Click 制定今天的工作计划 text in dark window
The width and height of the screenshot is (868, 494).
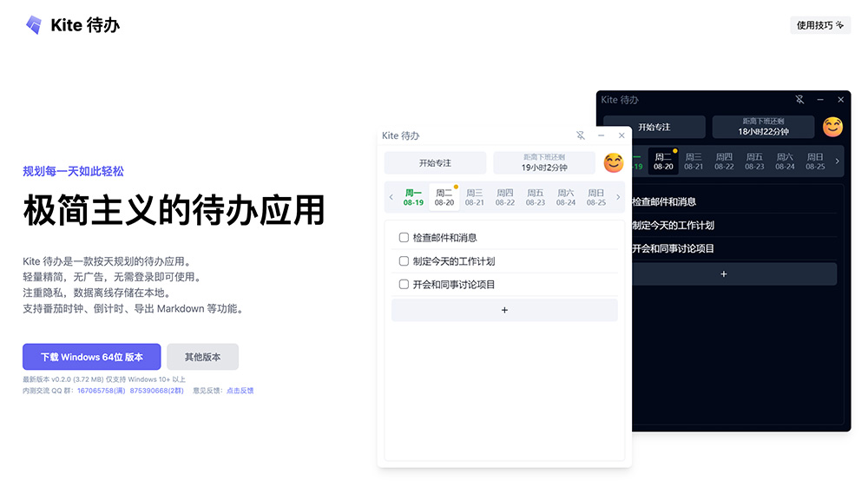(674, 225)
